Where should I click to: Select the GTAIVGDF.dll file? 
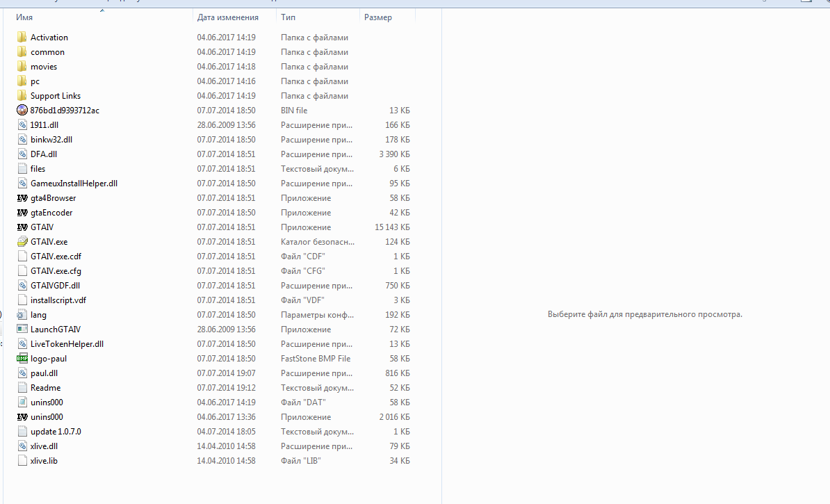56,286
